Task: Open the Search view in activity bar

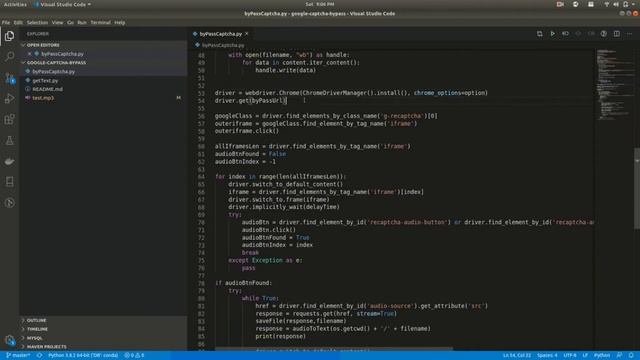Action: coord(9,56)
